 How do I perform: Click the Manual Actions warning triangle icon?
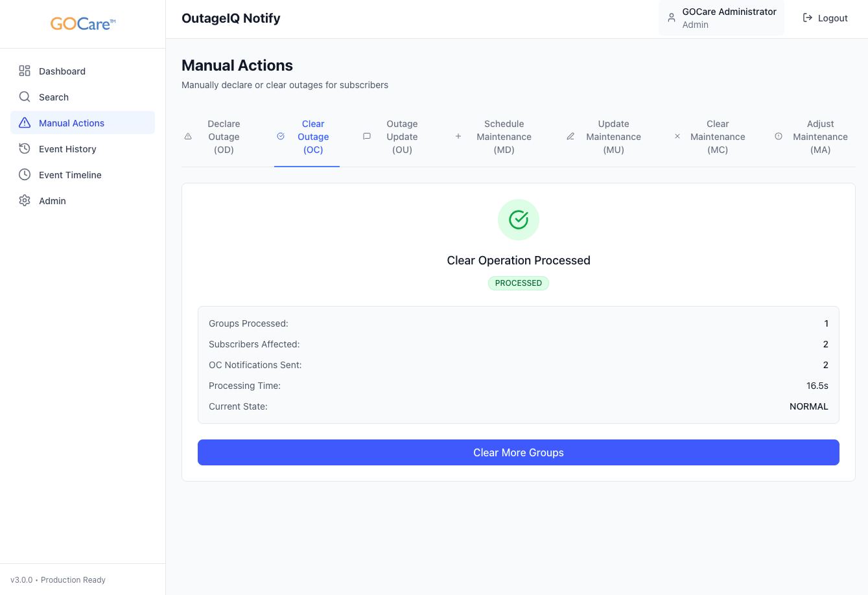pyautogui.click(x=25, y=123)
